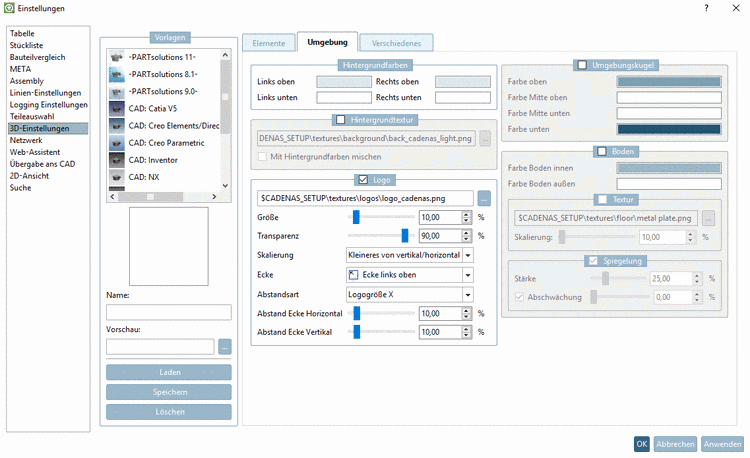Enable the Umgebungskugel checkbox

tap(582, 65)
